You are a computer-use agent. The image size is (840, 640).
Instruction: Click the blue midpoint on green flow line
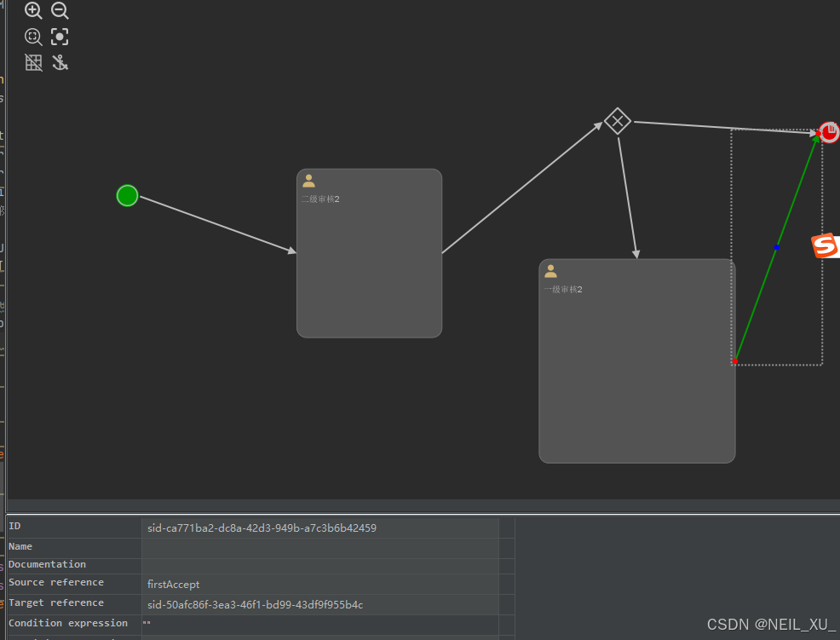(777, 247)
